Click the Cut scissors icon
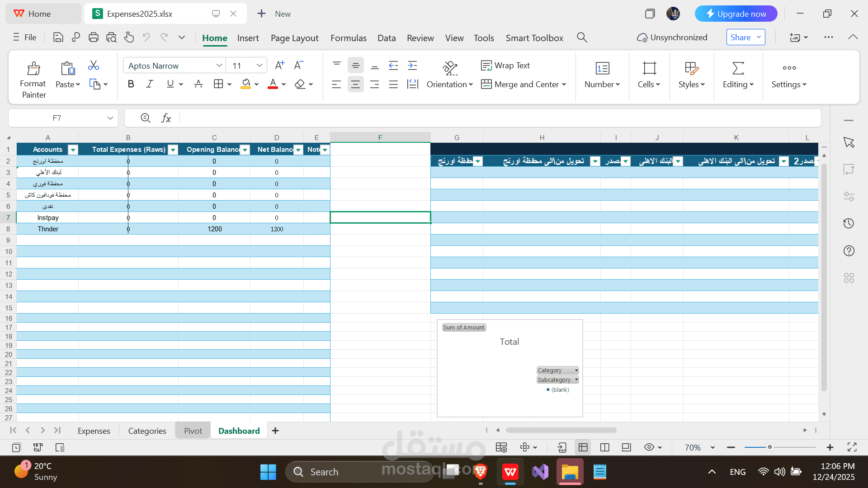The width and height of the screenshot is (868, 488). click(93, 65)
